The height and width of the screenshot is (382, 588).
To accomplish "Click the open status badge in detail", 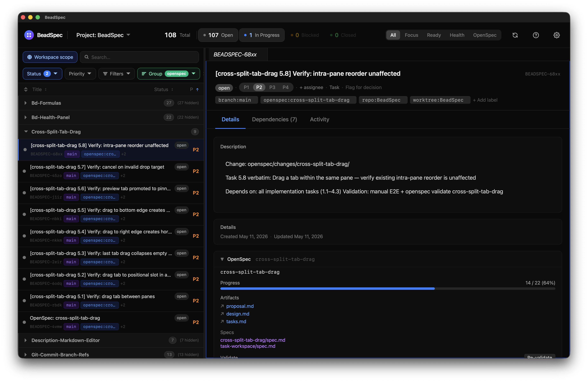I will point(224,88).
